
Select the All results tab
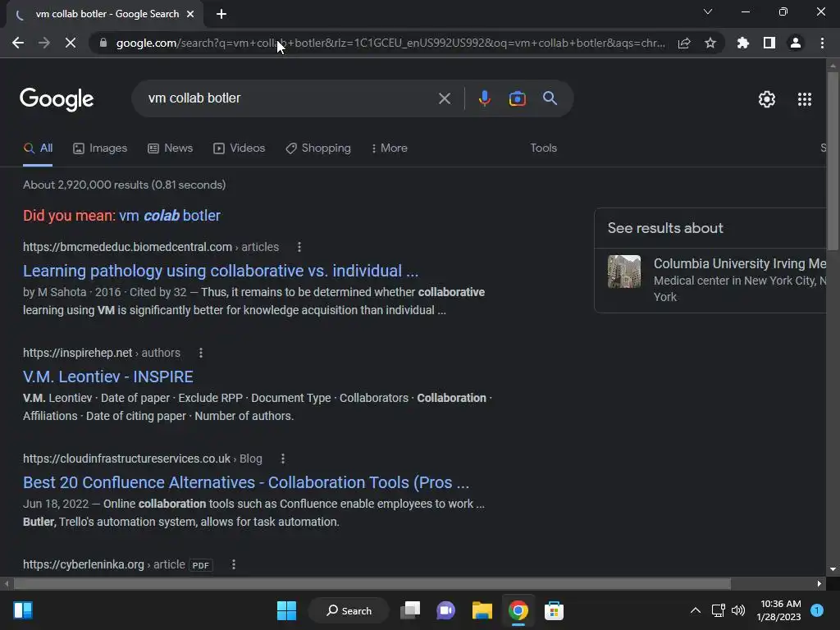click(38, 148)
